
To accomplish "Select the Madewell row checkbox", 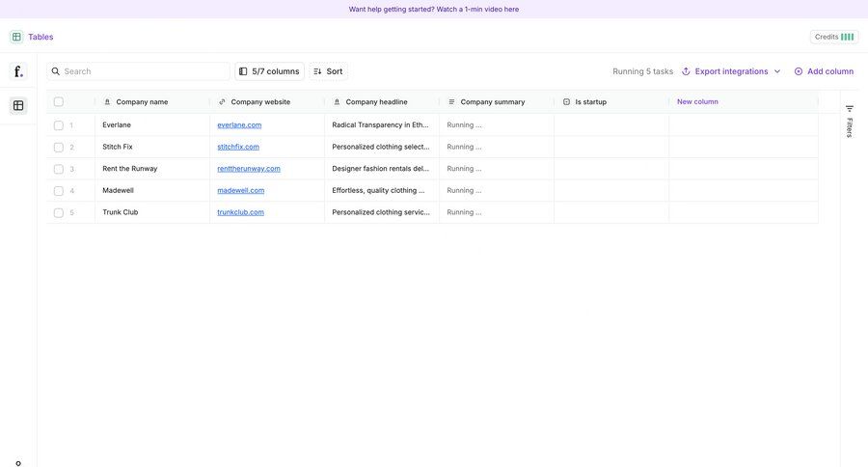I will (59, 191).
